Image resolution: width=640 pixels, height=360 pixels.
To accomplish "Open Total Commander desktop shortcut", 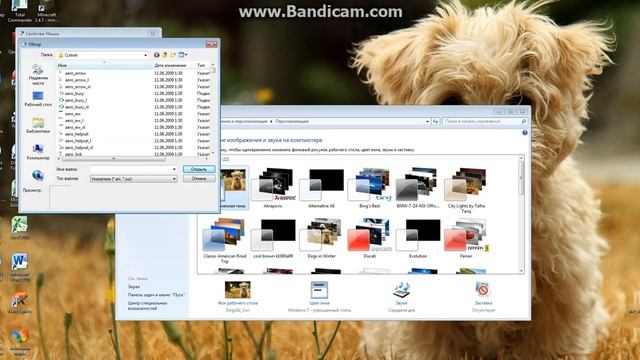I will pos(19,11).
